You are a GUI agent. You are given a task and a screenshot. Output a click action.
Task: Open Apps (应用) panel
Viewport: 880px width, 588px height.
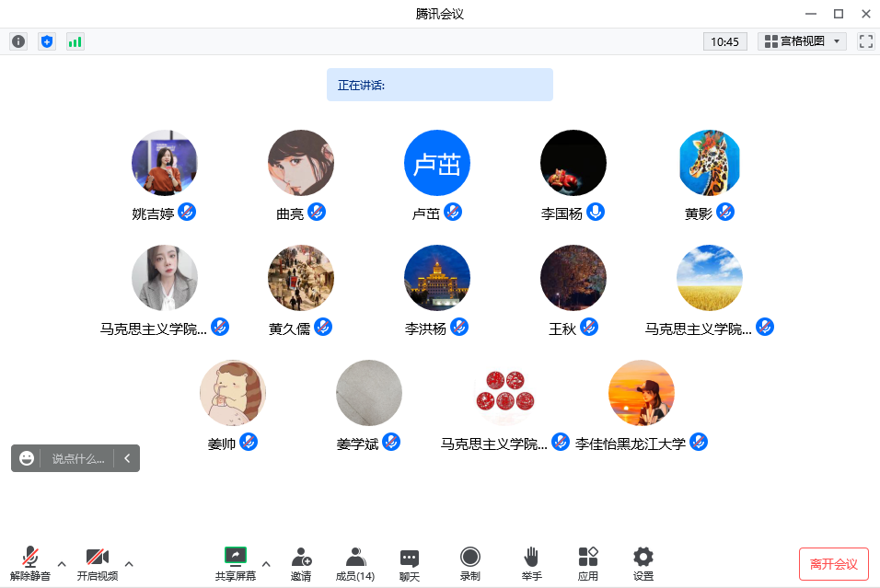587,563
